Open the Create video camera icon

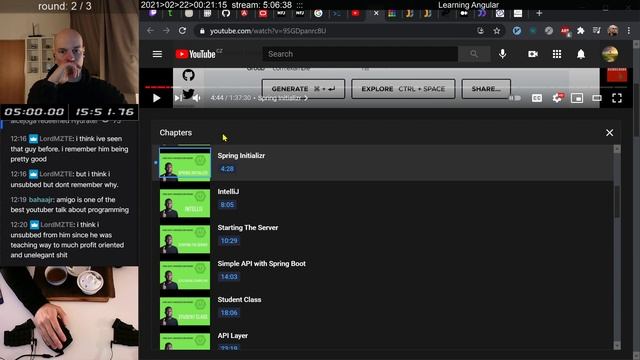(x=533, y=54)
